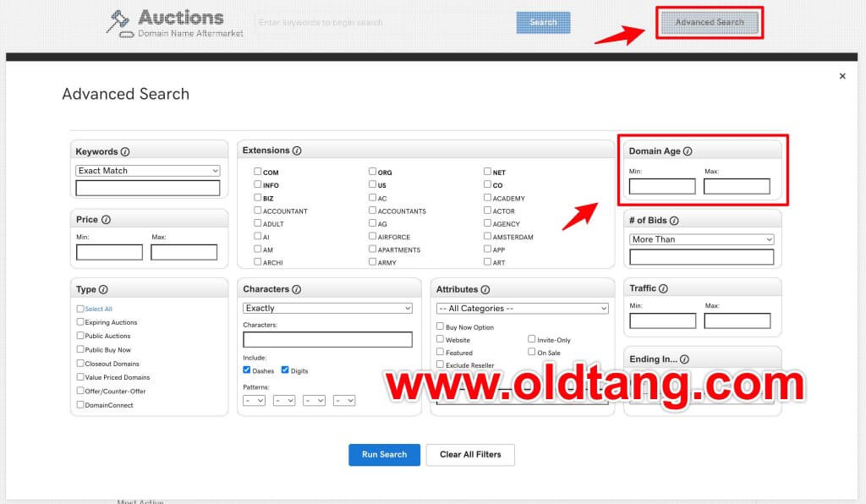
Task: Open the Domain Age info tooltip icon
Action: click(688, 151)
